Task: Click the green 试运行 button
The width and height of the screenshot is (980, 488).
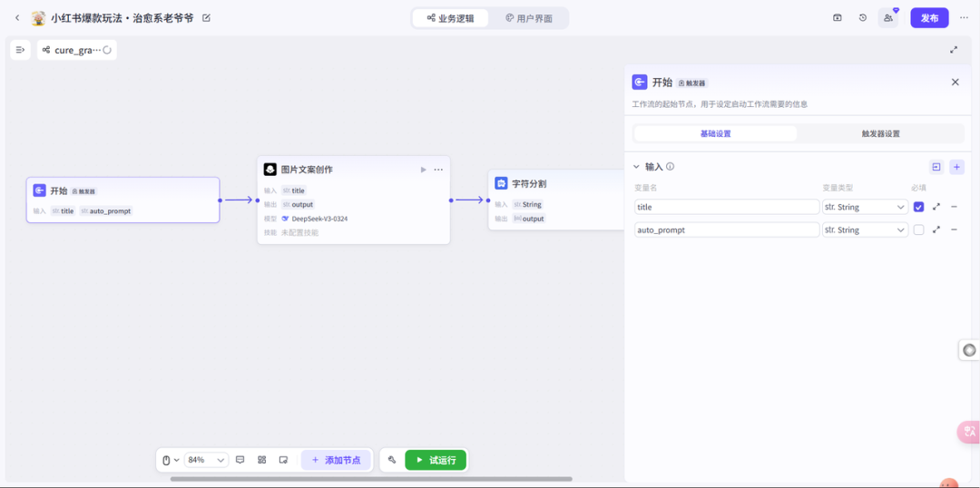Action: click(435, 460)
